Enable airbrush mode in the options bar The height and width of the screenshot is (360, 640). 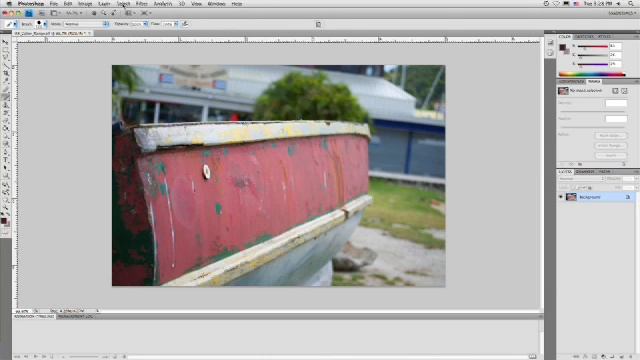pyautogui.click(x=185, y=24)
